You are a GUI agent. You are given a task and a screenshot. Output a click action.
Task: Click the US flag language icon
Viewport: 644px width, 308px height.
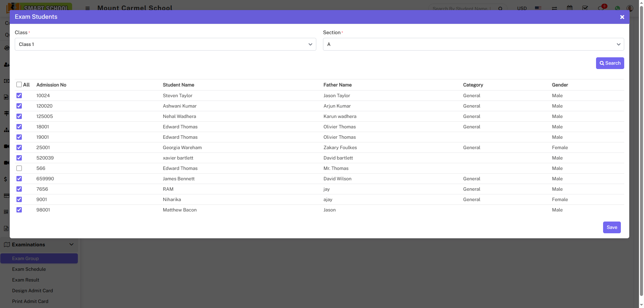(x=538, y=8)
